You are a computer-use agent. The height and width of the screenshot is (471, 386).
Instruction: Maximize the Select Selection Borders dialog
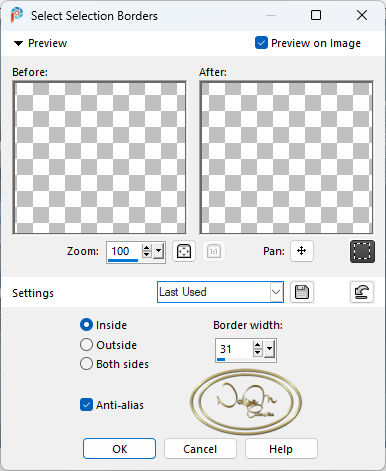click(316, 15)
